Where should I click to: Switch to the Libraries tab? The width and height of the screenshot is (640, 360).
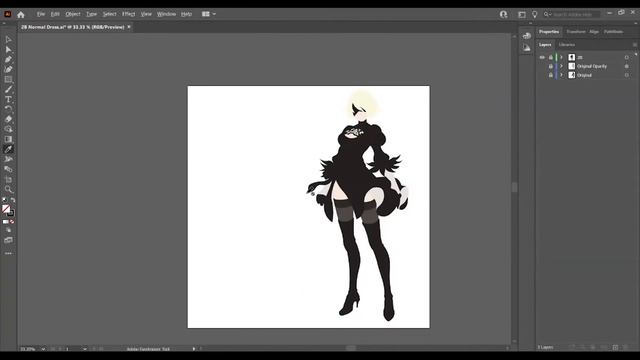coord(567,45)
